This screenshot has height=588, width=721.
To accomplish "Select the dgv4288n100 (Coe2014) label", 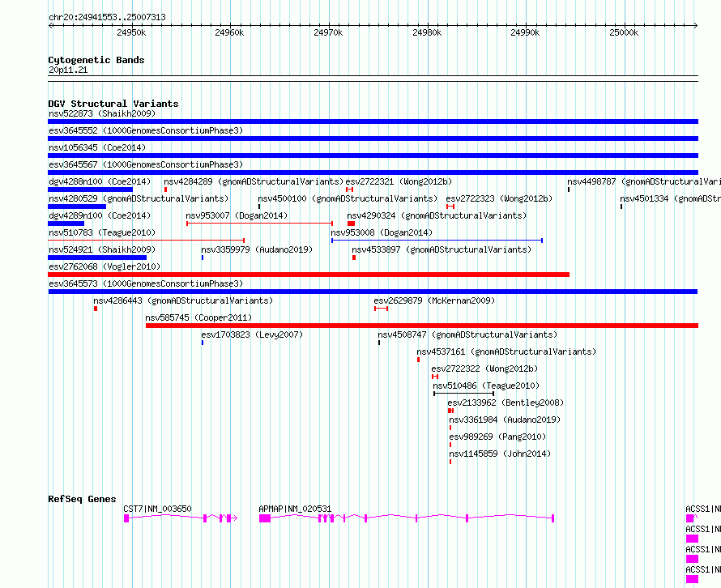I will tap(100, 181).
